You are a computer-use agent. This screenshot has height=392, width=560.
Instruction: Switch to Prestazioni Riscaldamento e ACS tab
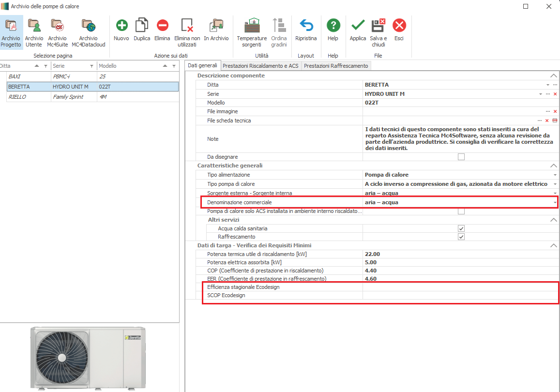[260, 66]
